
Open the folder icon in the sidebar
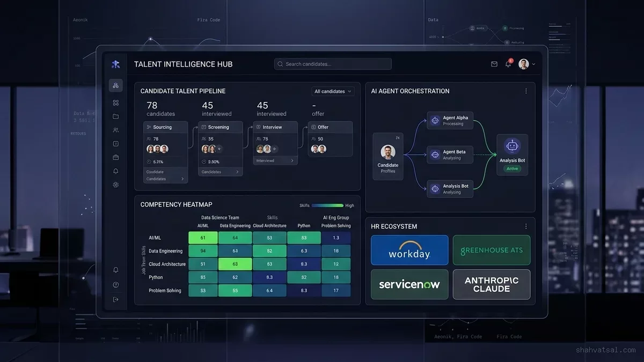[115, 116]
